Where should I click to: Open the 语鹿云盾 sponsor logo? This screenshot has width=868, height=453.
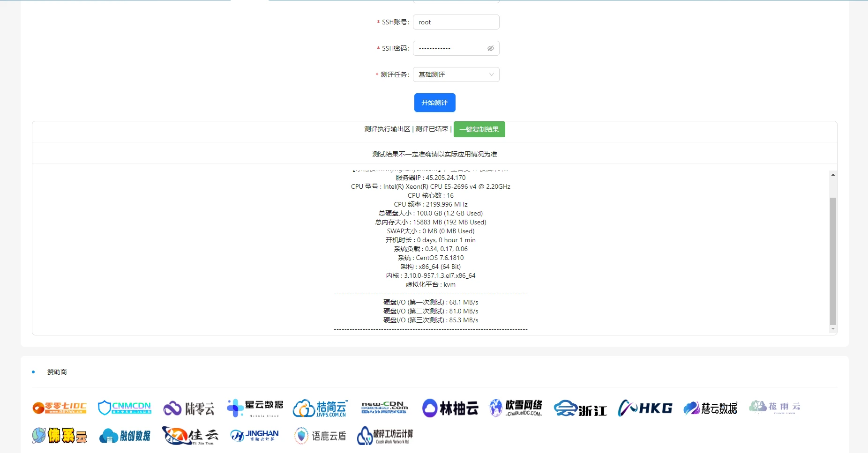tap(320, 436)
